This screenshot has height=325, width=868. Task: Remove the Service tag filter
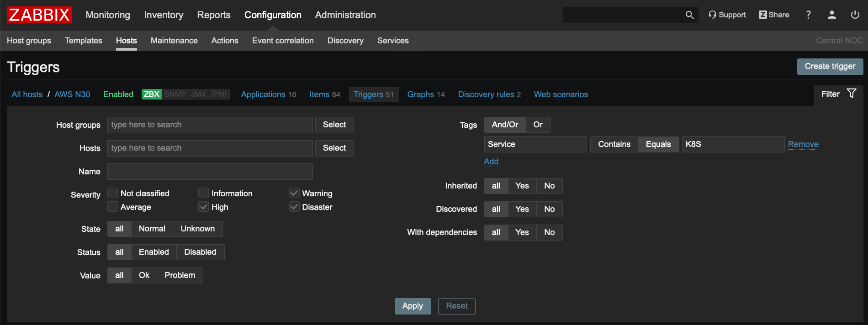click(803, 144)
